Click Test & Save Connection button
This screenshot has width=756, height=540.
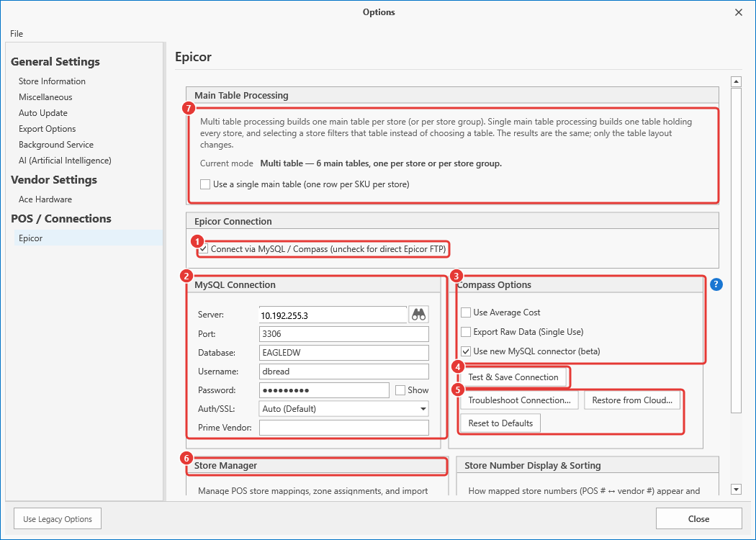(x=513, y=377)
